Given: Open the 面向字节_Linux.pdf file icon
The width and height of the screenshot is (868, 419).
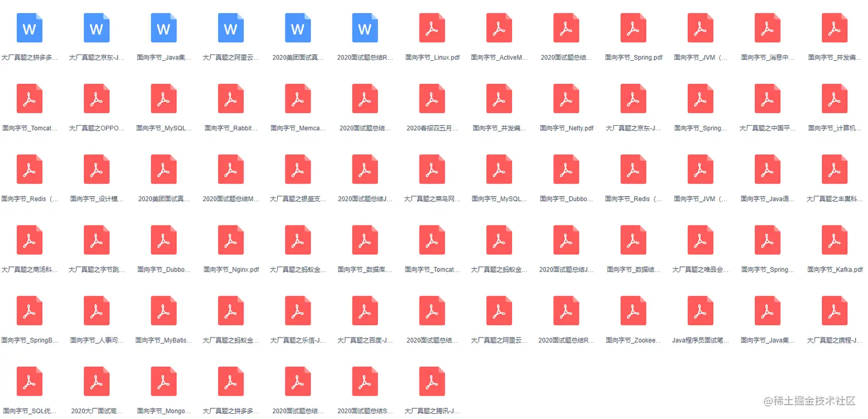Looking at the screenshot, I should point(432,28).
